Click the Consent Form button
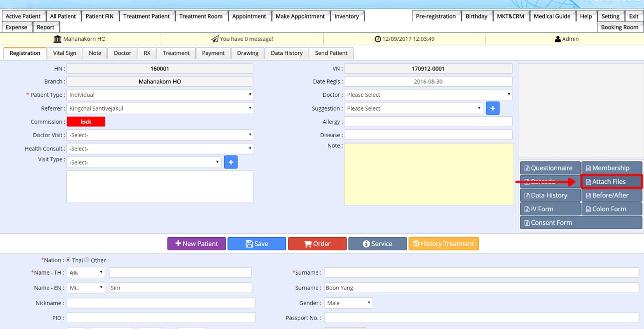644x329 pixels. (581, 223)
